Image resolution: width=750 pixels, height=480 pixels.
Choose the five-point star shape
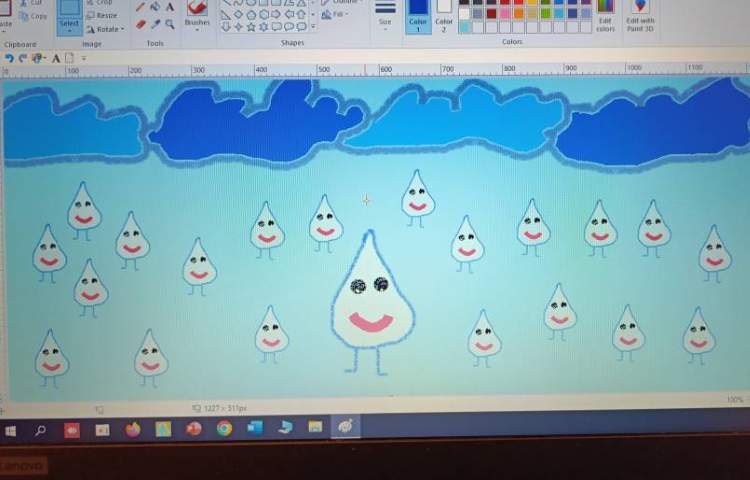tap(250, 27)
